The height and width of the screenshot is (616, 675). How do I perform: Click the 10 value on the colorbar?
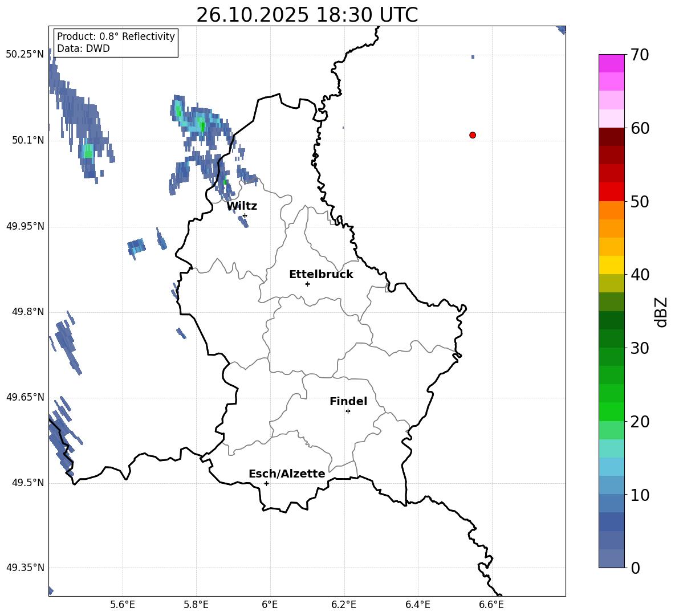pyautogui.click(x=640, y=495)
